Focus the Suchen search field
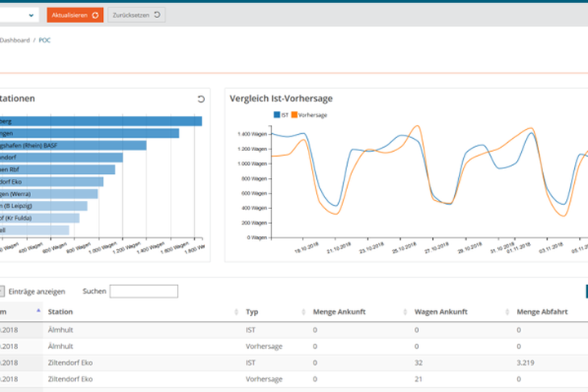Image resolution: width=588 pixels, height=392 pixels. pos(144,292)
